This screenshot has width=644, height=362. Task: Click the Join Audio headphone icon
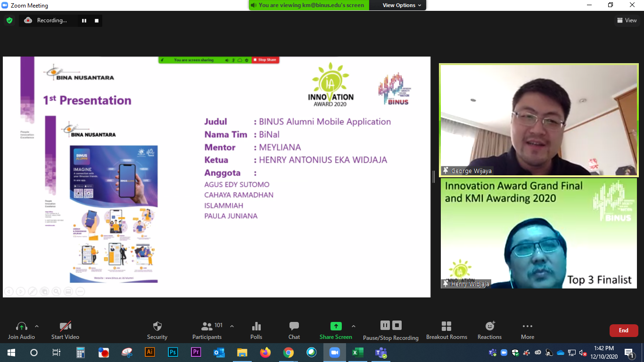21,326
